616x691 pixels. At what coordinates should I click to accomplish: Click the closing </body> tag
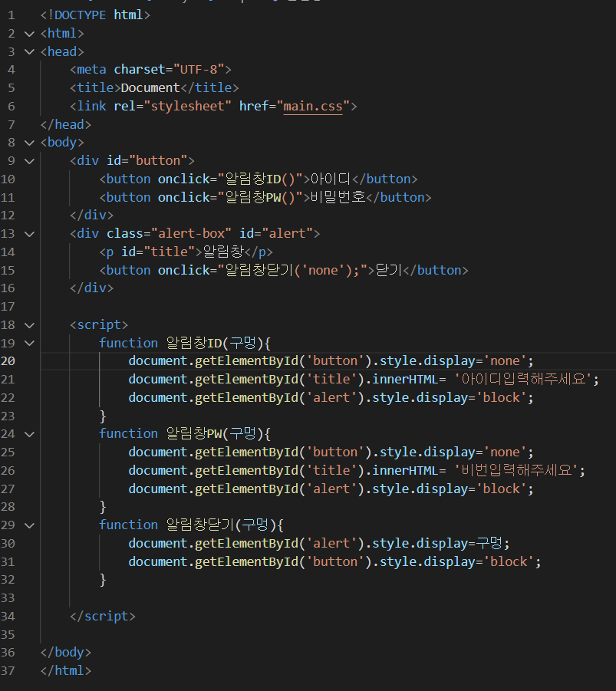click(x=66, y=652)
